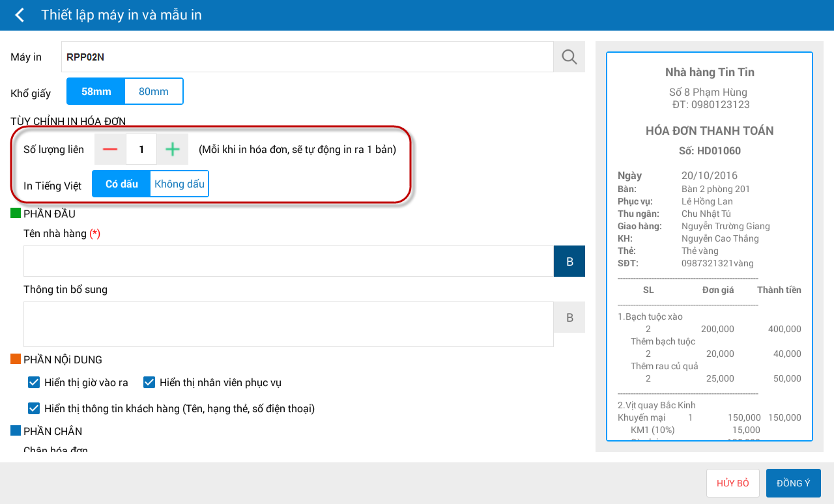This screenshot has height=504, width=834.
Task: Click HÓA ĐƠN THANH TOÁN in preview
Action: point(710,131)
